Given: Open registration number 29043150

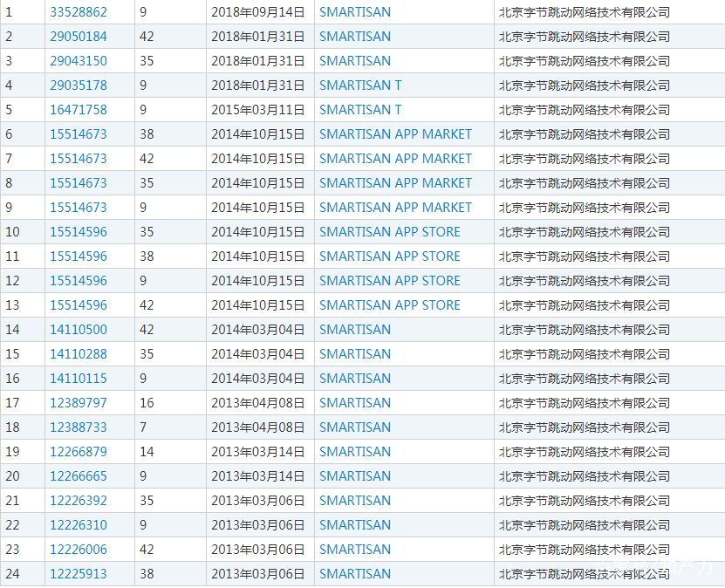Looking at the screenshot, I should pyautogui.click(x=79, y=61).
